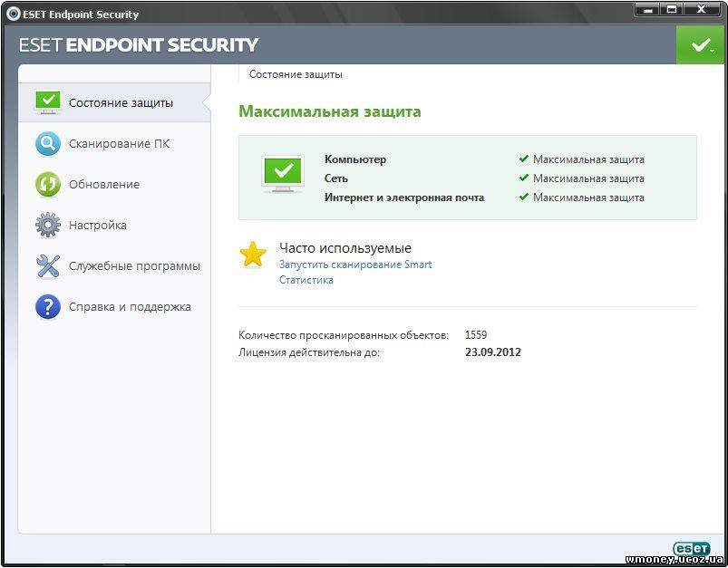The width and height of the screenshot is (728, 568).
Task: Open Справка и поддержка section
Action: click(x=130, y=307)
